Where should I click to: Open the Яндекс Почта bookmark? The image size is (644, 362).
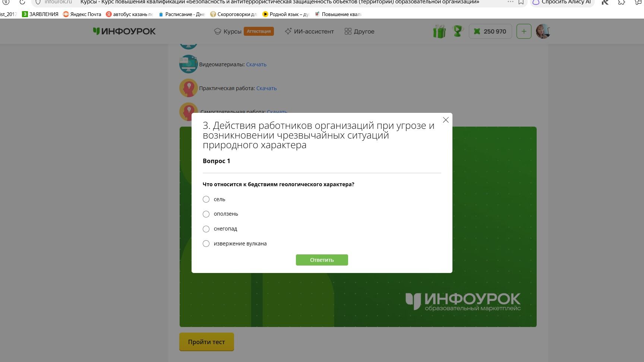pyautogui.click(x=82, y=14)
